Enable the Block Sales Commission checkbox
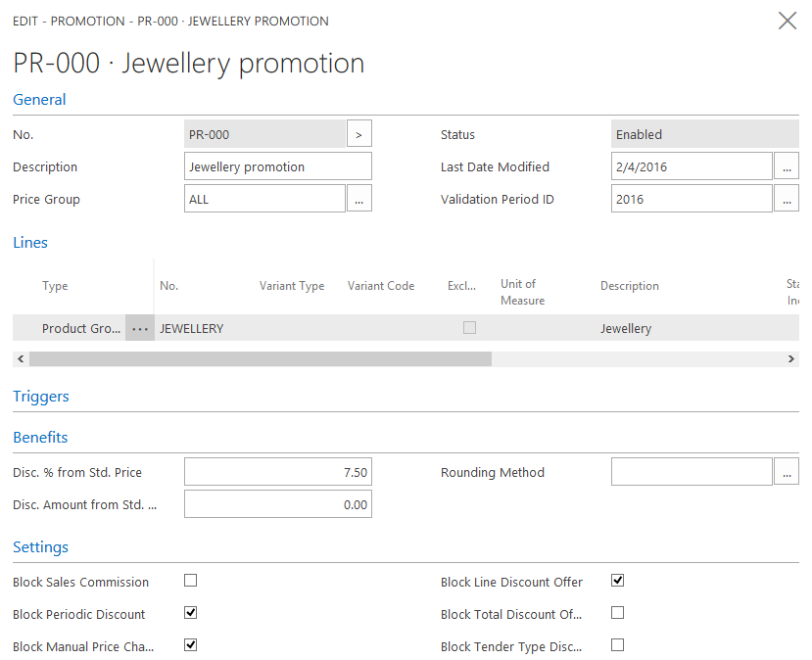The image size is (812, 660). pos(191,581)
